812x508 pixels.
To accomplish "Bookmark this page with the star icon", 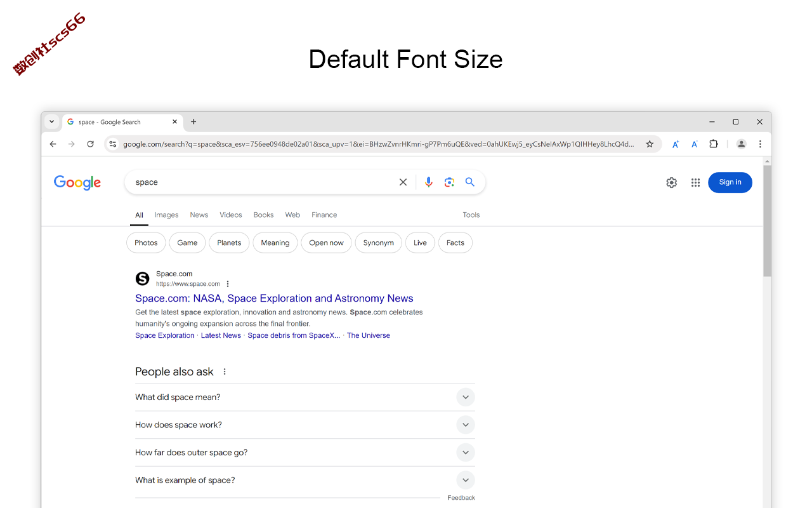I will point(650,144).
